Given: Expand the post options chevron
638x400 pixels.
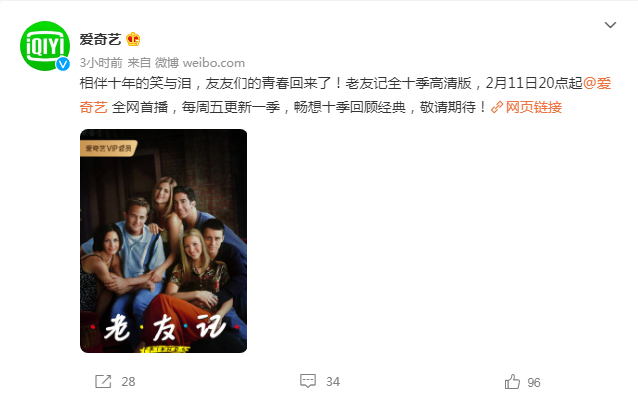Looking at the screenshot, I should [610, 25].
